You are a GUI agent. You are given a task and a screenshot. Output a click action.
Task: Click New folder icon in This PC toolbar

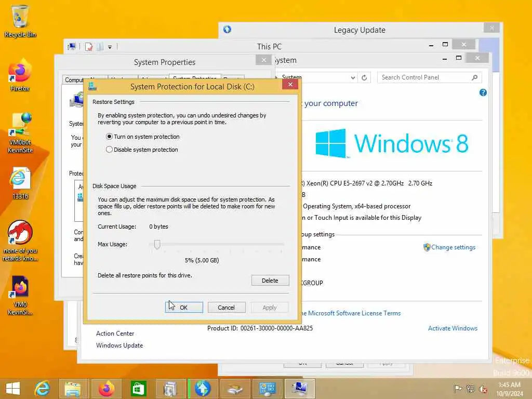coord(100,47)
